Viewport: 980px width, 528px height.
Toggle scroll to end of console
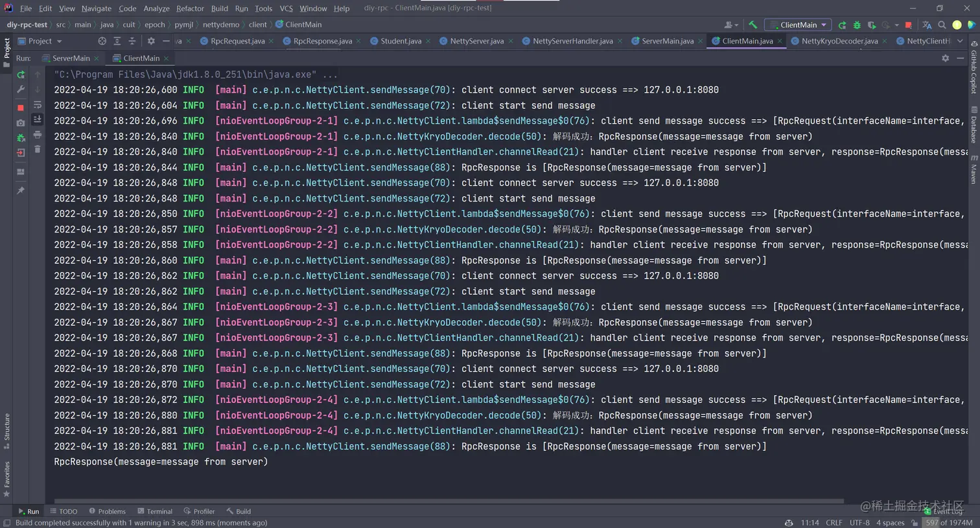point(38,120)
